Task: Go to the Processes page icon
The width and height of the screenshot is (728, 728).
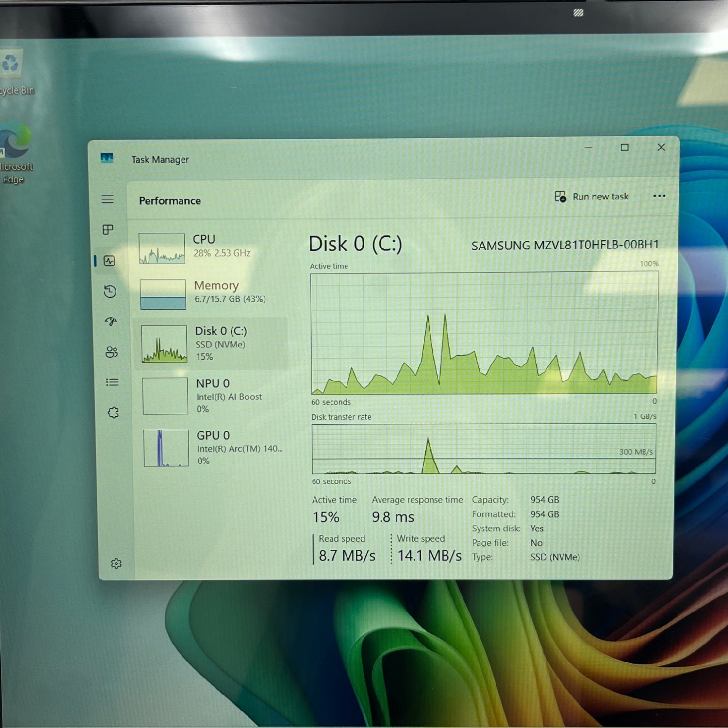Action: [108, 230]
